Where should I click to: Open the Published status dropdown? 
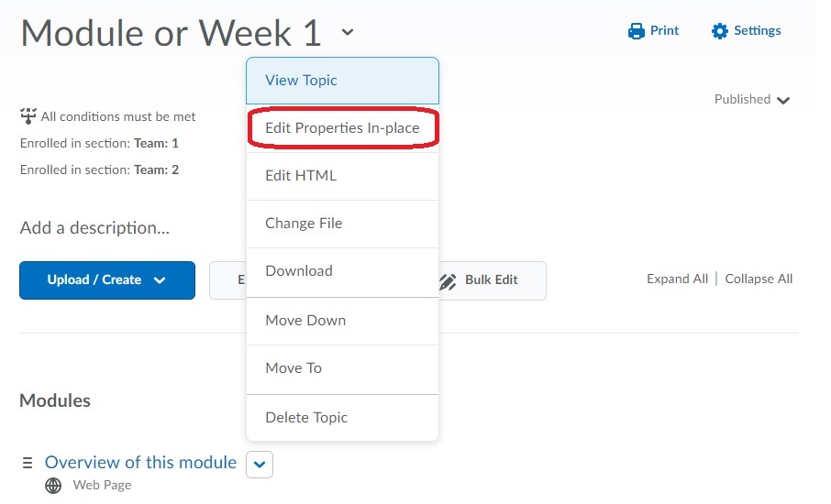(752, 100)
